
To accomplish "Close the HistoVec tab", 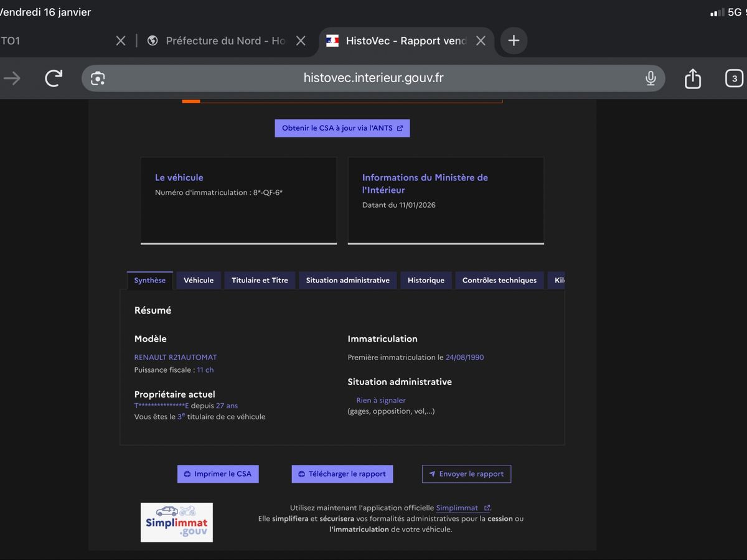I will (x=481, y=40).
